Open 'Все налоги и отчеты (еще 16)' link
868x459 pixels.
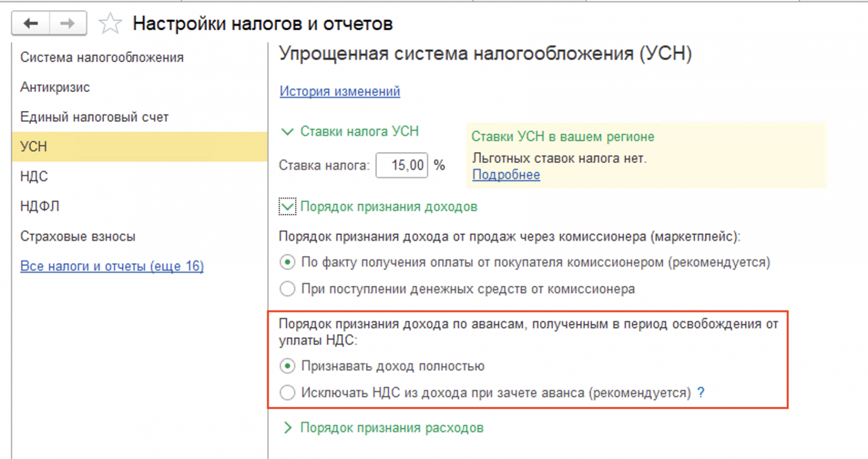[112, 266]
